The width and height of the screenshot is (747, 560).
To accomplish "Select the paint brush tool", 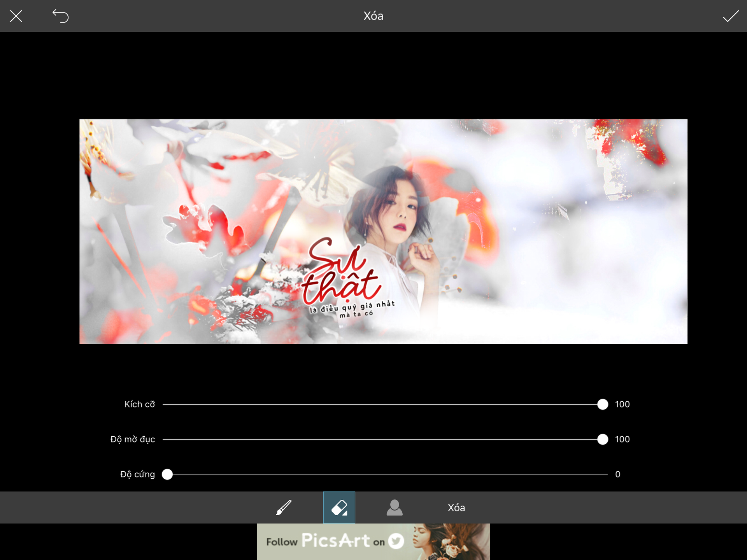I will pos(284,507).
